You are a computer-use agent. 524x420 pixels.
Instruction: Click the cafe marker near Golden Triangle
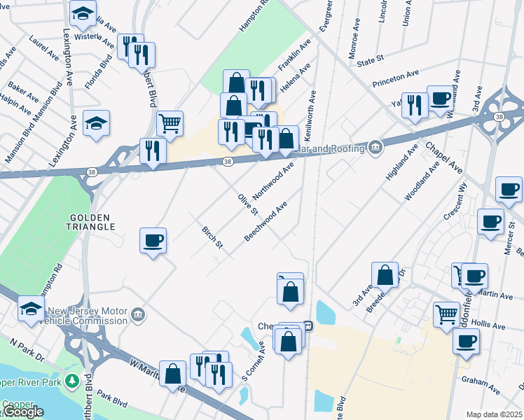click(153, 242)
